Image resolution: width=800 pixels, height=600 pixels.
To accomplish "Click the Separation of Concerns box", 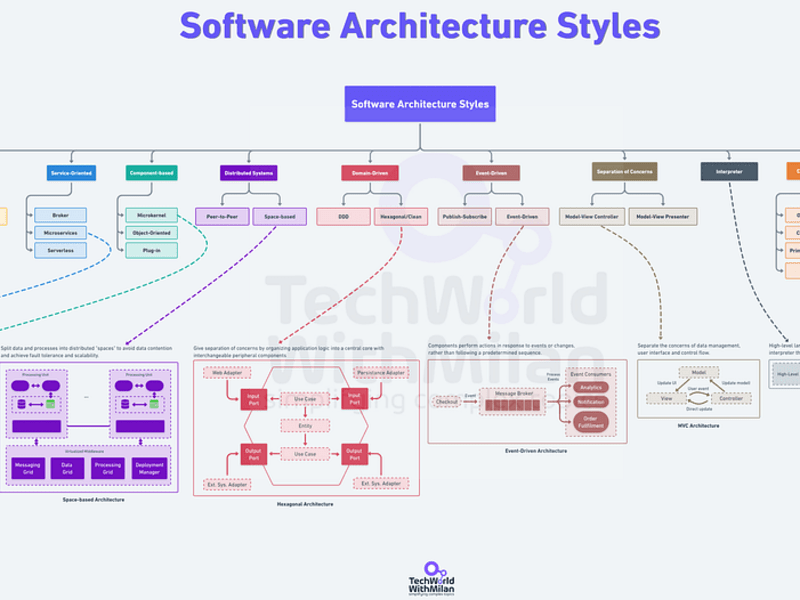I will pyautogui.click(x=624, y=172).
